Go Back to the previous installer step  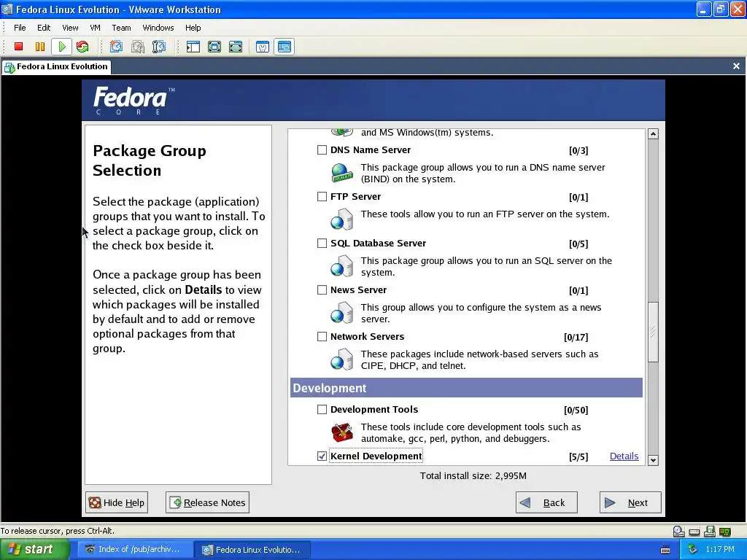point(546,502)
